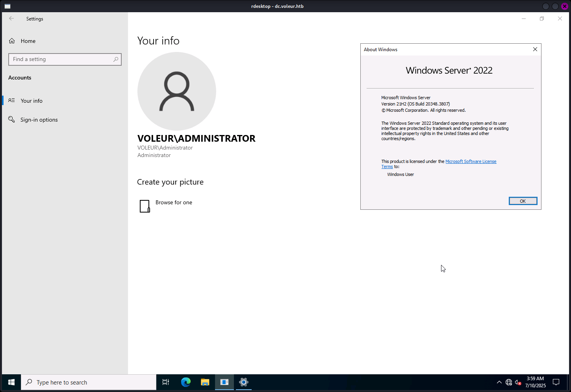
Task: Choose Browse for one picture option
Action: click(174, 202)
